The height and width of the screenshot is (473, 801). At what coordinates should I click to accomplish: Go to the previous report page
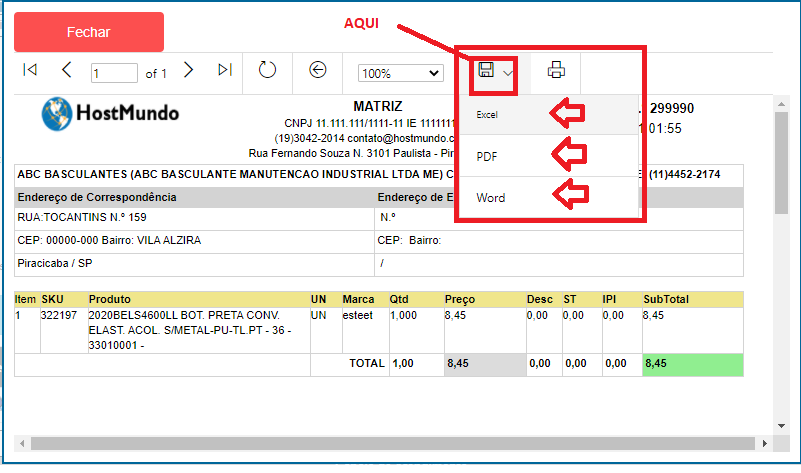tap(66, 69)
